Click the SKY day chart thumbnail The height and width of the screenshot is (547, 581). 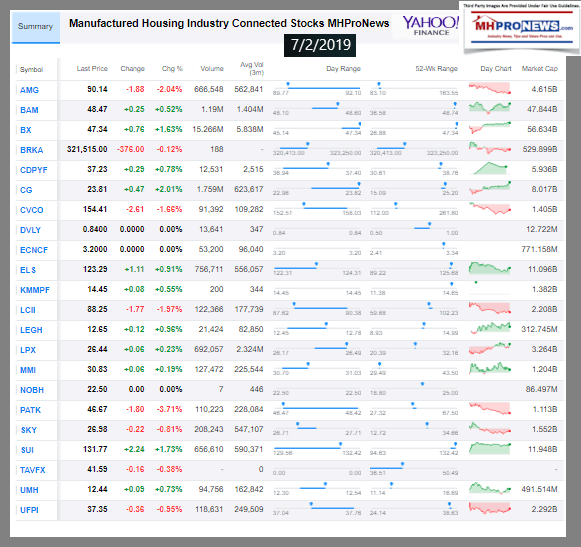(490, 428)
